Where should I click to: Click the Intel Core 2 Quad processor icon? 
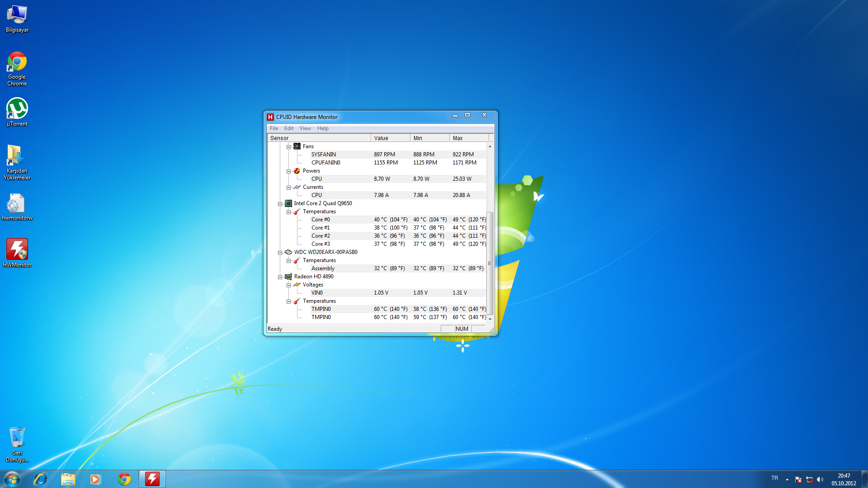288,203
